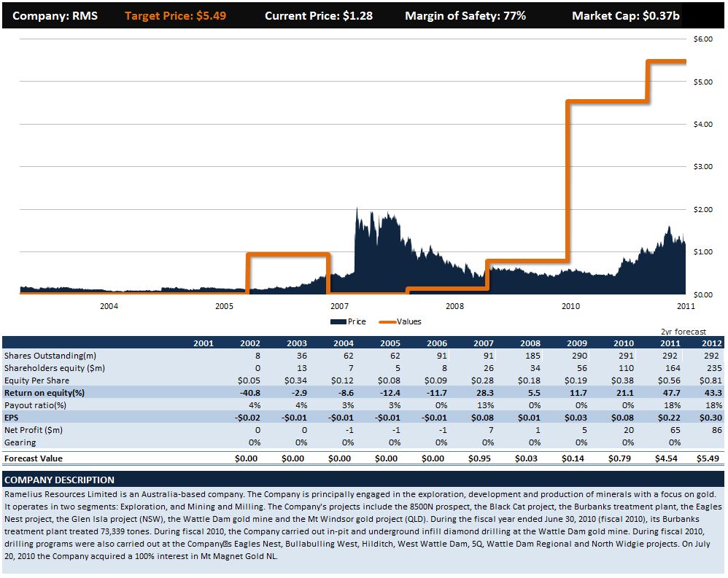Click the 'Net Profit ($m)' row label

(34, 430)
